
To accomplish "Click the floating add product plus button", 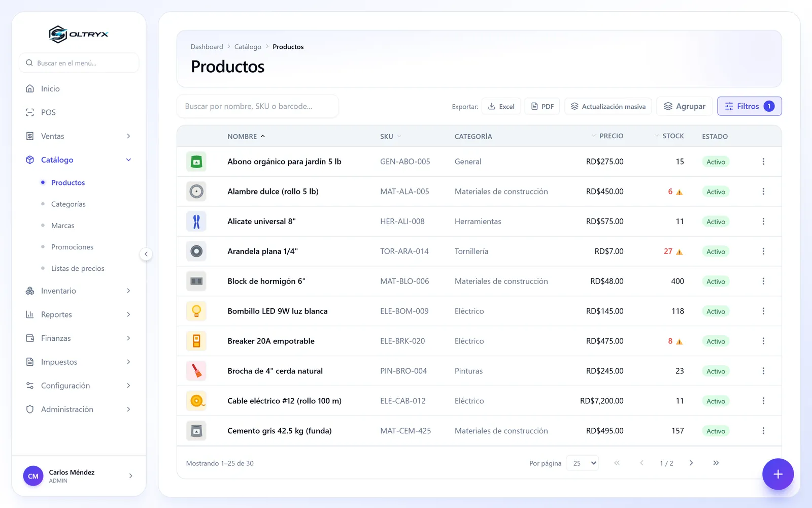I will pos(777,474).
